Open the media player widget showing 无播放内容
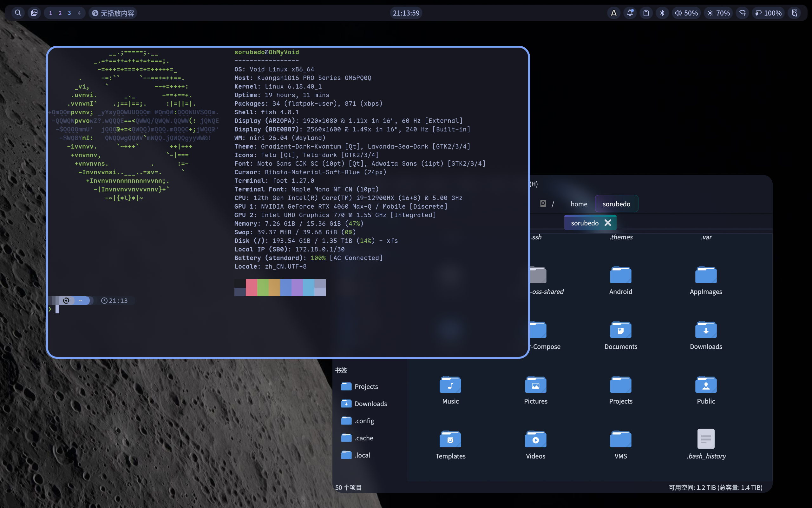 tap(113, 13)
